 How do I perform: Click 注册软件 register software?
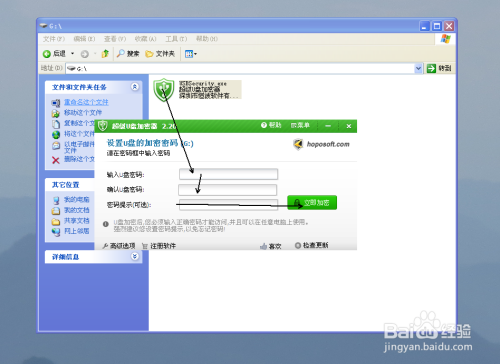(x=159, y=246)
